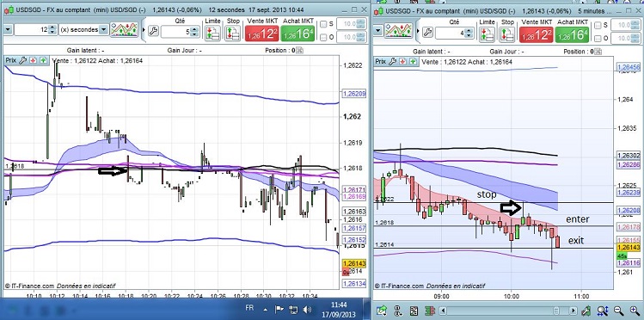Click position details icon in right window

point(598,52)
